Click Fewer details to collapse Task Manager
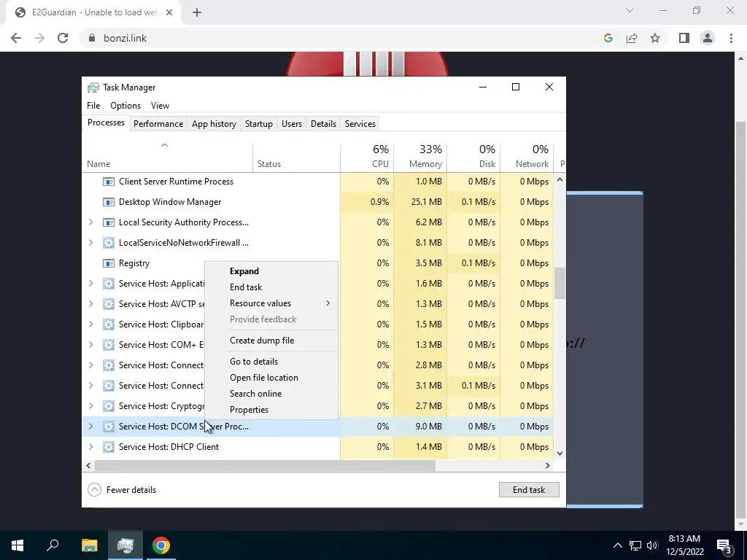This screenshot has height=560, width=747. click(x=122, y=490)
